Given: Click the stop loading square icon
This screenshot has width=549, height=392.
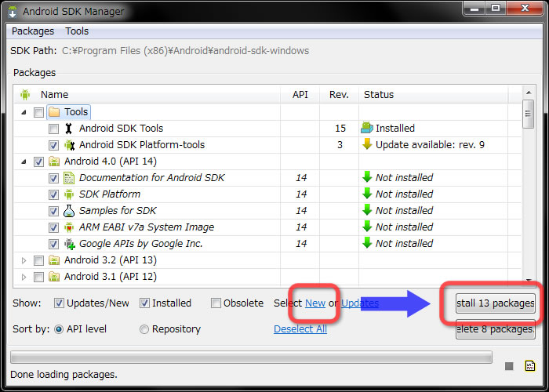Looking at the screenshot, I should (x=509, y=366).
